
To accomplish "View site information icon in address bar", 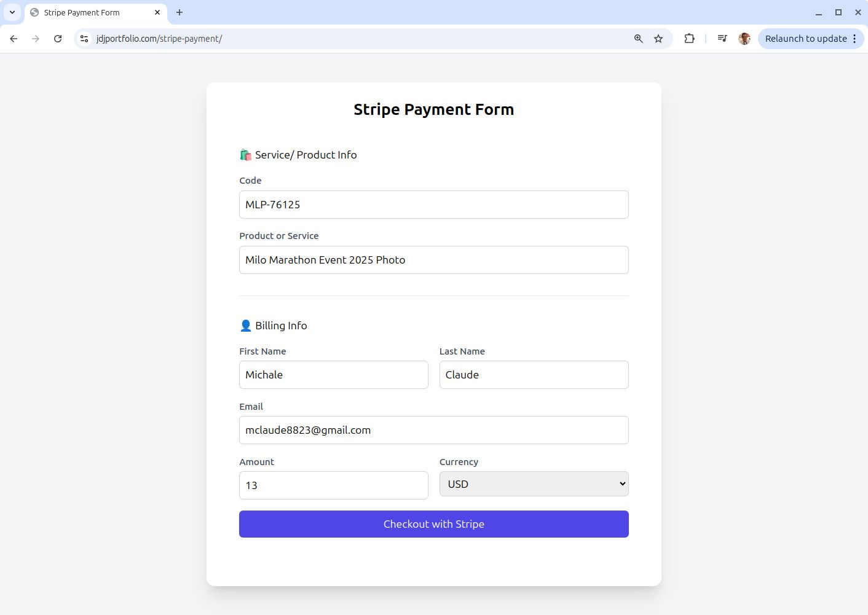I will click(84, 39).
